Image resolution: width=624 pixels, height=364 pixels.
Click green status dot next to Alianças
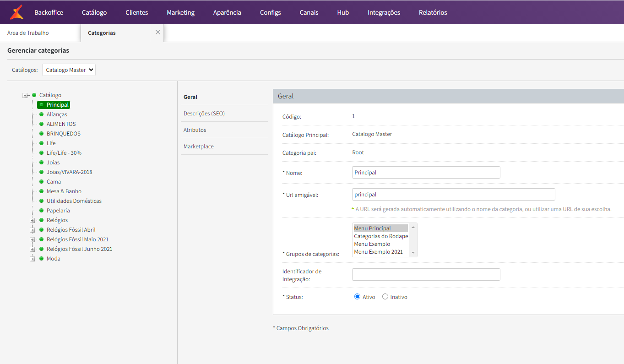point(42,114)
